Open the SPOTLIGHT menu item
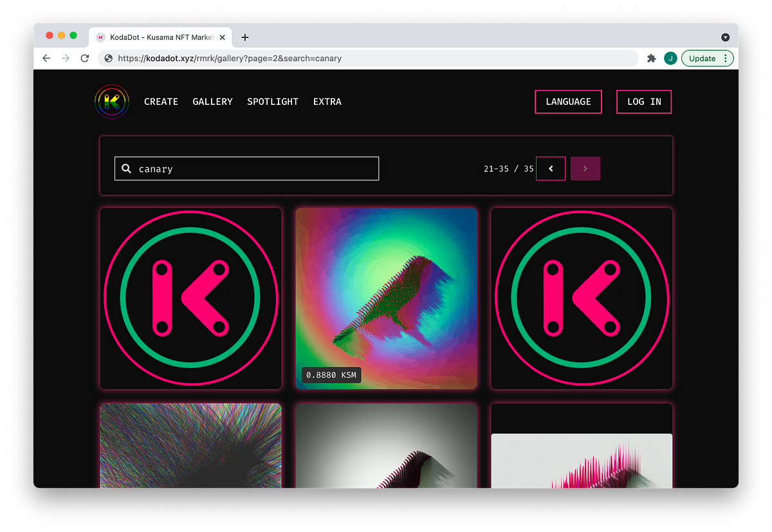The width and height of the screenshot is (772, 532). point(273,102)
